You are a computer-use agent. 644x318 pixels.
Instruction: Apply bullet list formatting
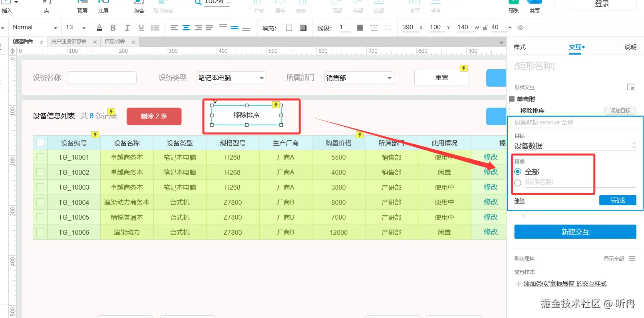click(x=155, y=28)
